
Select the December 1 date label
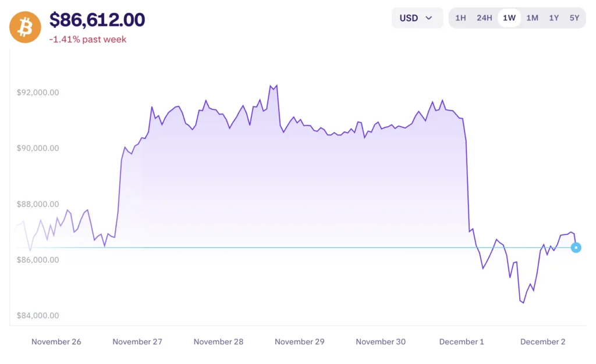click(462, 342)
